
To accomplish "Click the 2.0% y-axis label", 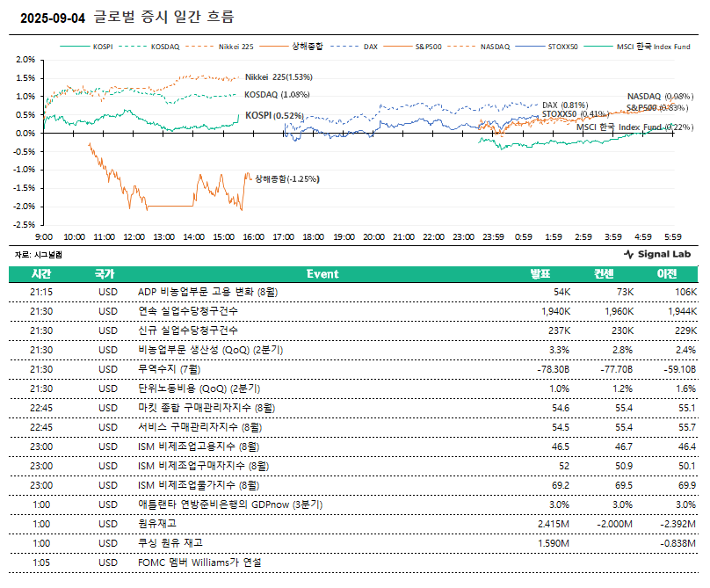I will pyautogui.click(x=25, y=60).
